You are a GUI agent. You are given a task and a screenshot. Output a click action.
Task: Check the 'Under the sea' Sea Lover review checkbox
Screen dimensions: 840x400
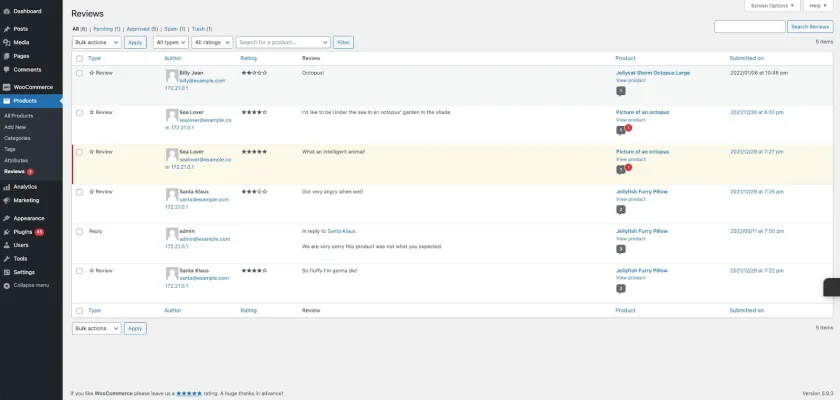coord(79,112)
